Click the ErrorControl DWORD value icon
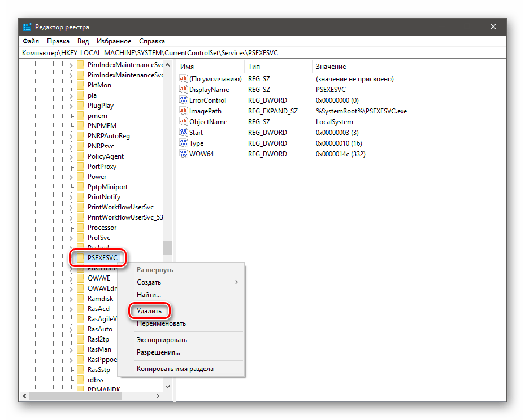The width and height of the screenshot is (525, 420). coord(183,100)
